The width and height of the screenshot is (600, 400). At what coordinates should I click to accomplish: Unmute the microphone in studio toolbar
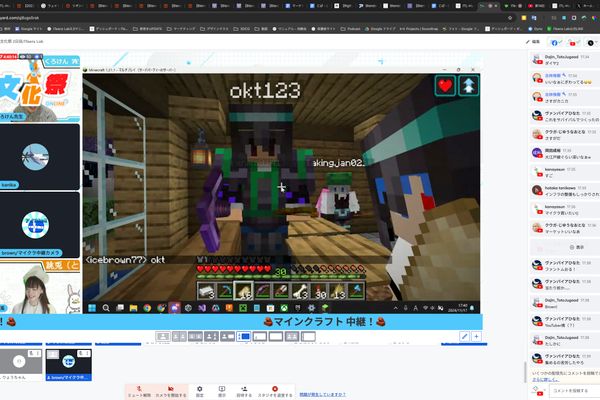click(x=139, y=391)
